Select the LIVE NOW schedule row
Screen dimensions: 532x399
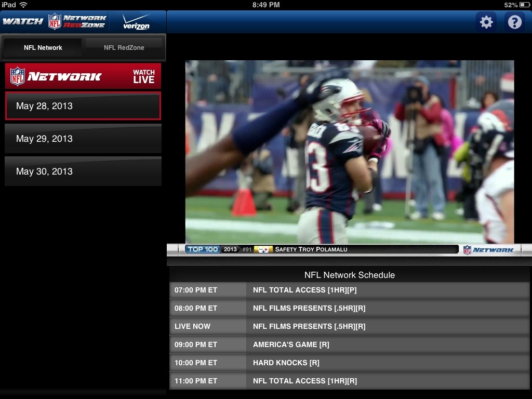pos(349,326)
